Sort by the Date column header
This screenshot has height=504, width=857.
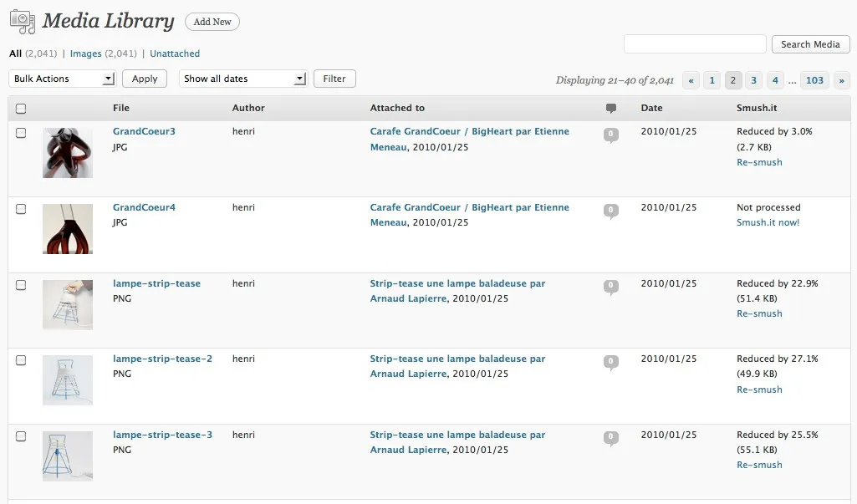click(651, 108)
